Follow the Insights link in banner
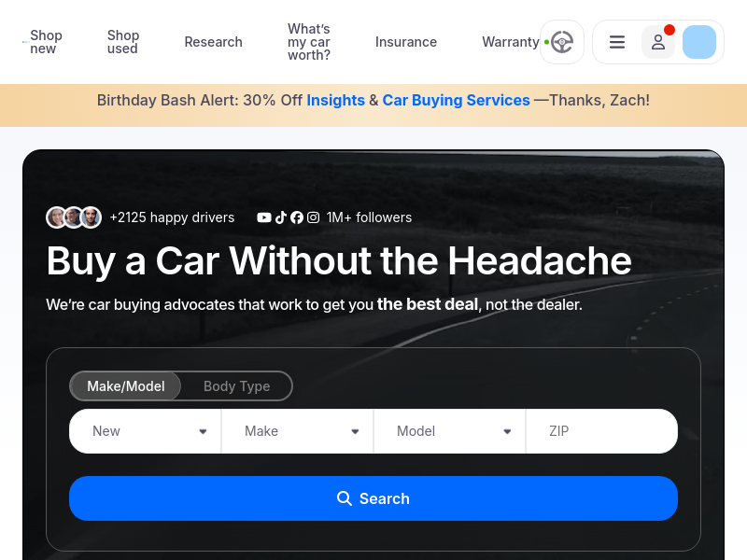 pos(335,101)
